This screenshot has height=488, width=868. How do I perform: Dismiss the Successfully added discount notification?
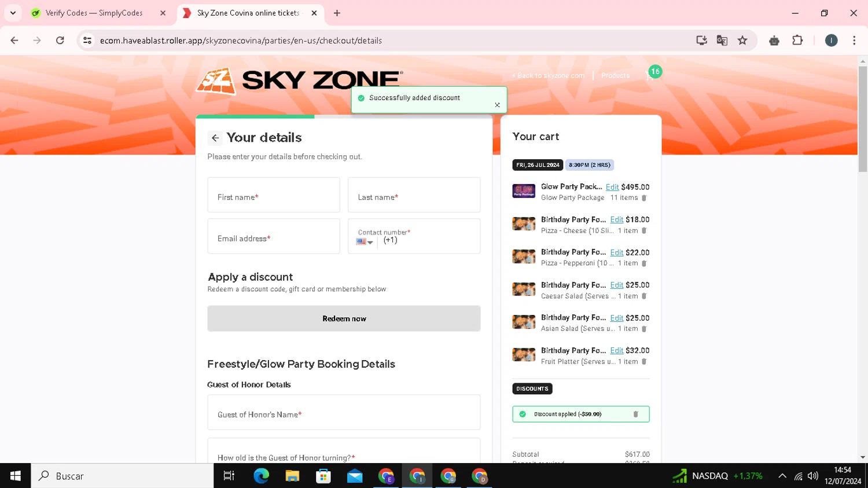[x=497, y=105]
